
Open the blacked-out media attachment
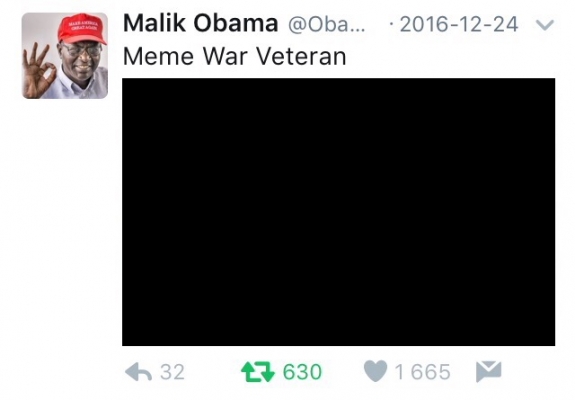pos(338,212)
